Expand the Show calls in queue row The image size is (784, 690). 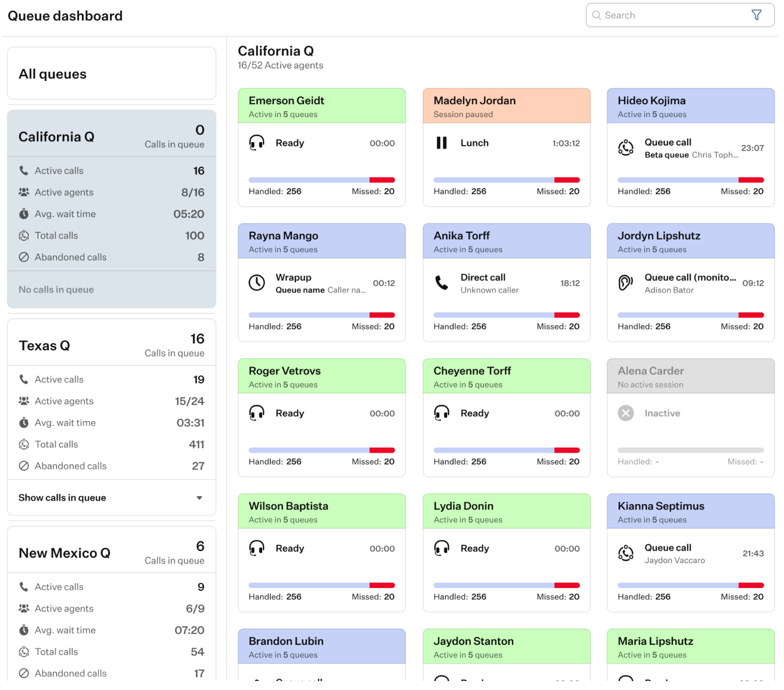(x=111, y=498)
